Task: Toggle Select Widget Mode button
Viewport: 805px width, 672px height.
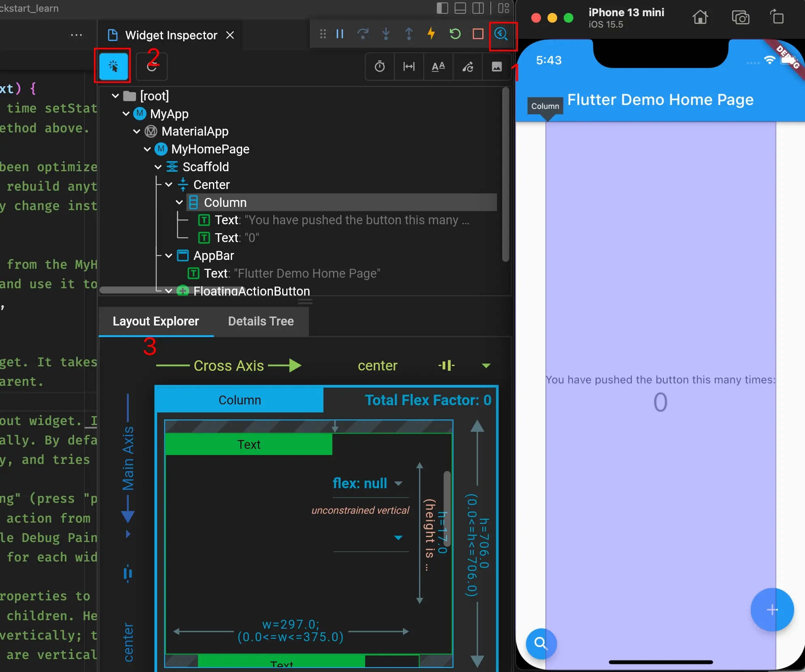Action: pos(113,66)
